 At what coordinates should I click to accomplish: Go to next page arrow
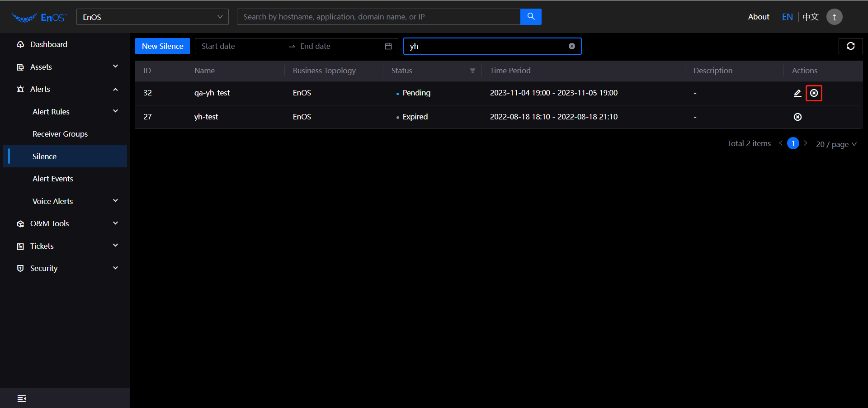point(805,143)
